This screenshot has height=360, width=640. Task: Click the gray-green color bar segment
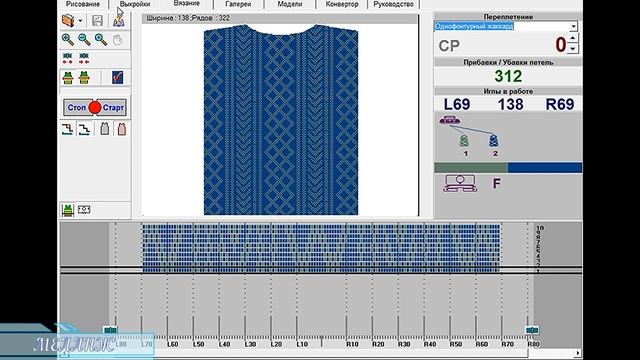tap(471, 167)
